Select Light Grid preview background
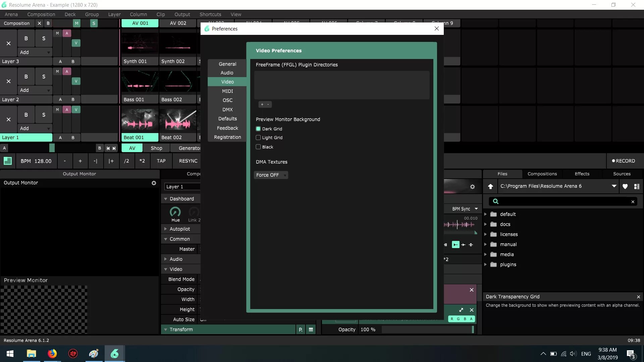Screen dimensions: 644x362 pos(258,137)
